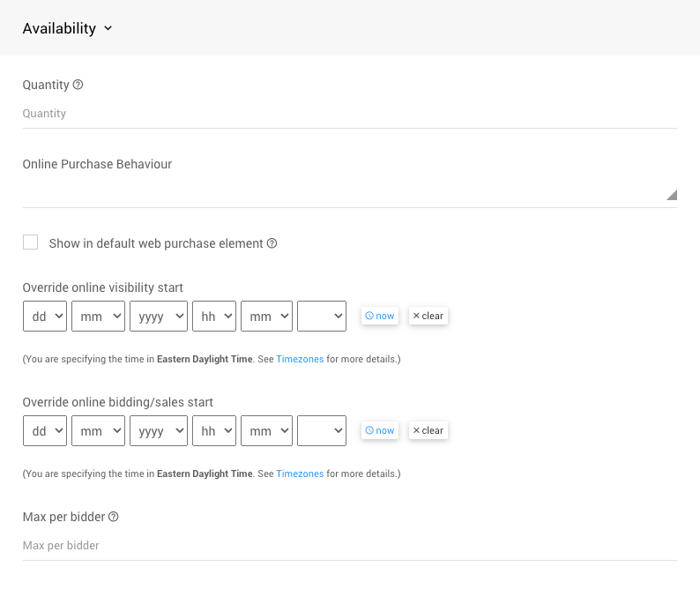Open Timezones link under visibility start
Image resolution: width=700 pixels, height=604 pixels.
300,360
